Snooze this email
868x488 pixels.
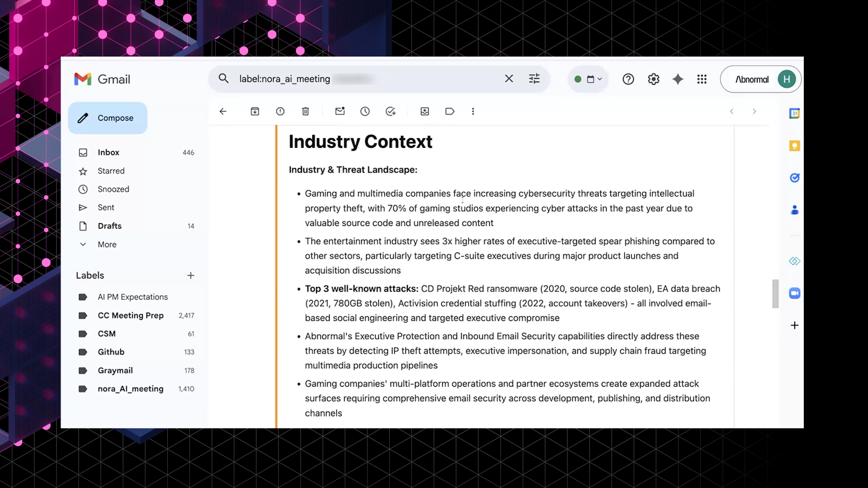pos(365,111)
